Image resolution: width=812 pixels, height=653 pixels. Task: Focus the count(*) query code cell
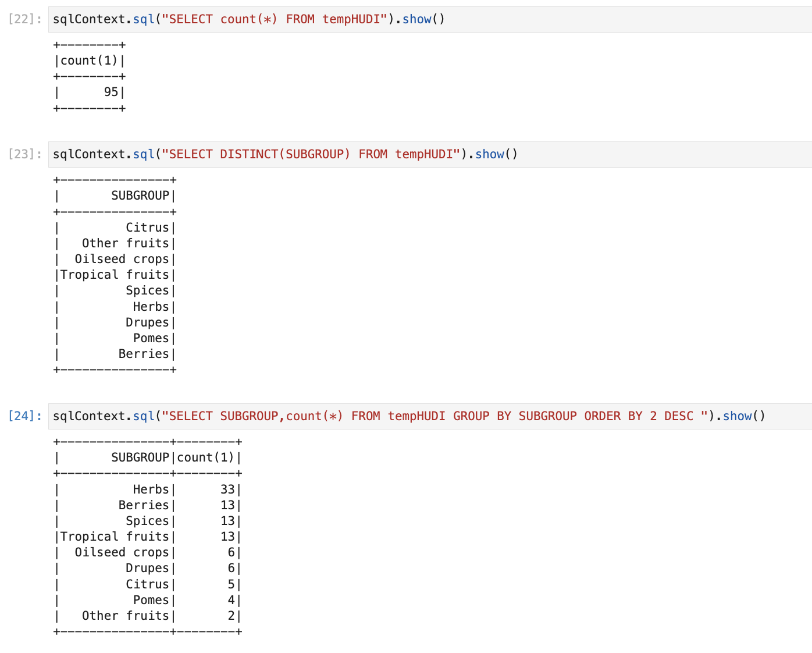(582, 19)
